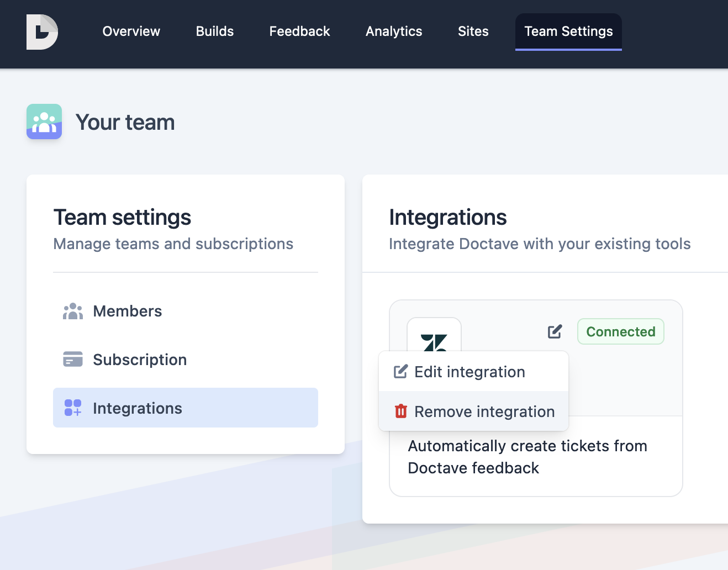Select the highlighted Integrations entry

click(138, 408)
